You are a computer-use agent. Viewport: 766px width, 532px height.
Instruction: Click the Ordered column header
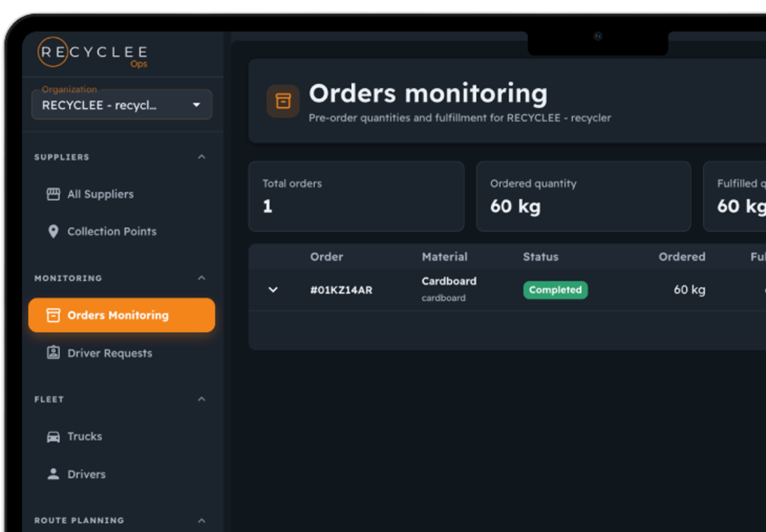pos(682,257)
